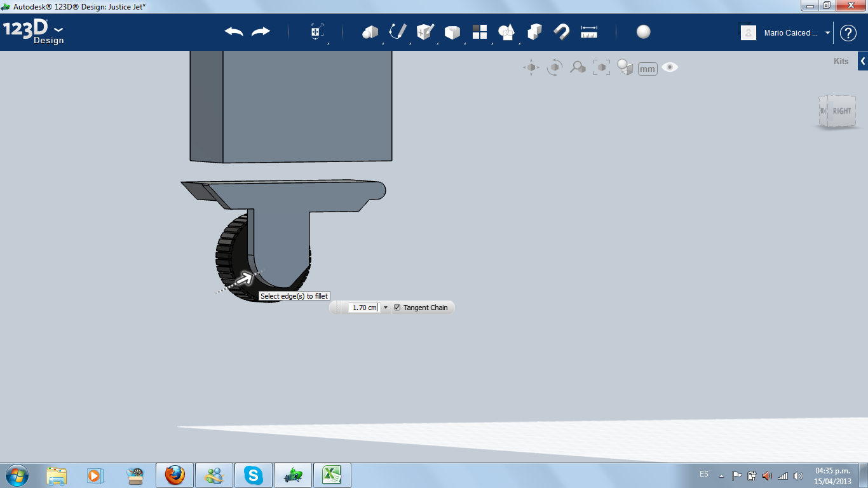
Task: Open the taskbar clock showing 04:35 p.m.
Action: tap(832, 476)
